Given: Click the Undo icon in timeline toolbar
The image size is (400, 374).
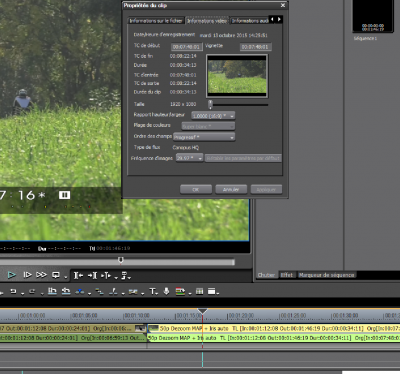Looking at the screenshot, I should 13,292.
